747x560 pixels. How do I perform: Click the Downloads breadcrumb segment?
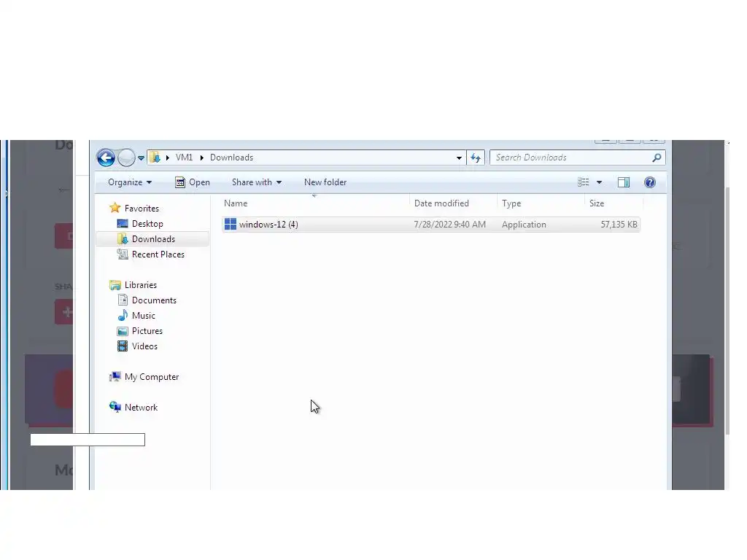231,157
